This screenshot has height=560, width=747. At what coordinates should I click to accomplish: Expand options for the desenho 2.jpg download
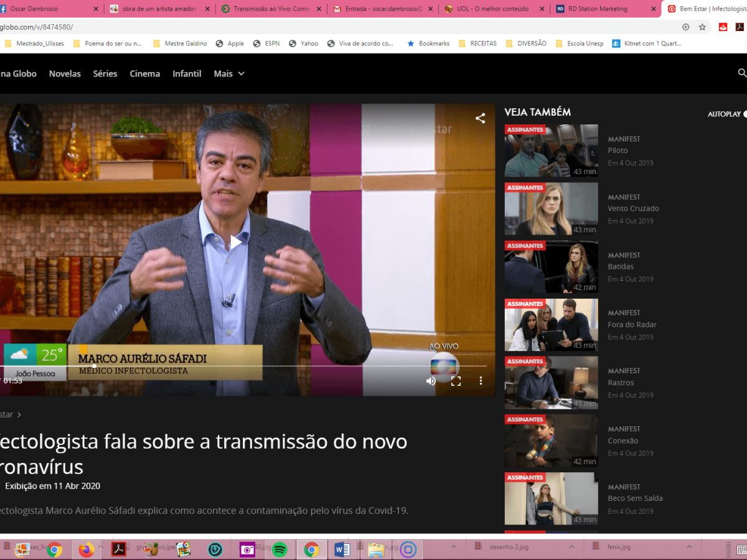571,547
